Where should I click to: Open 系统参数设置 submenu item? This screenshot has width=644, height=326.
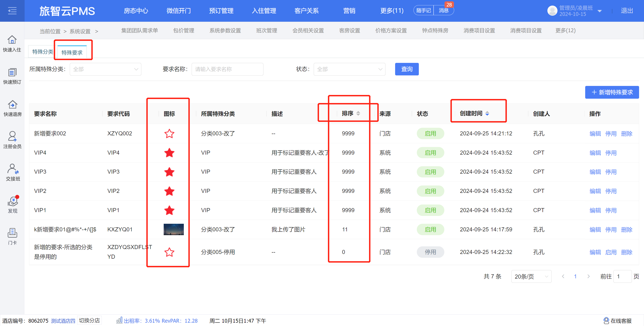pos(225,30)
